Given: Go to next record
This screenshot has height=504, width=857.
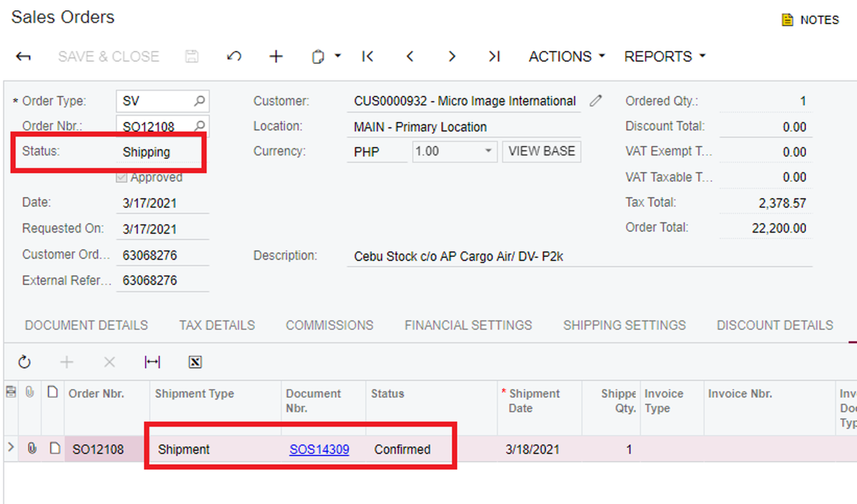Looking at the screenshot, I should (451, 56).
